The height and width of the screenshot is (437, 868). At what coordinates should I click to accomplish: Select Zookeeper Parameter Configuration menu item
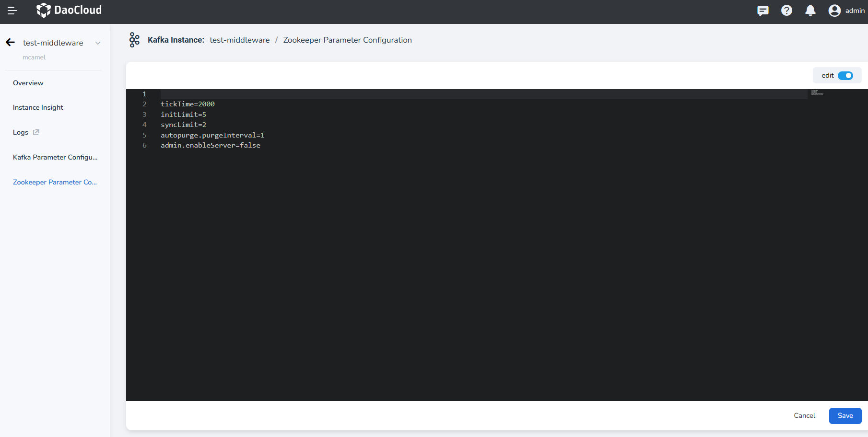(x=55, y=182)
